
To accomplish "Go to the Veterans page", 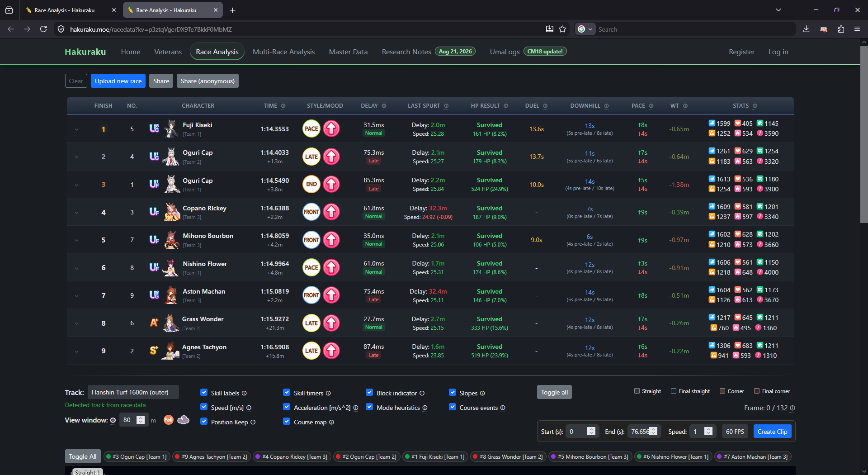I will pyautogui.click(x=168, y=52).
